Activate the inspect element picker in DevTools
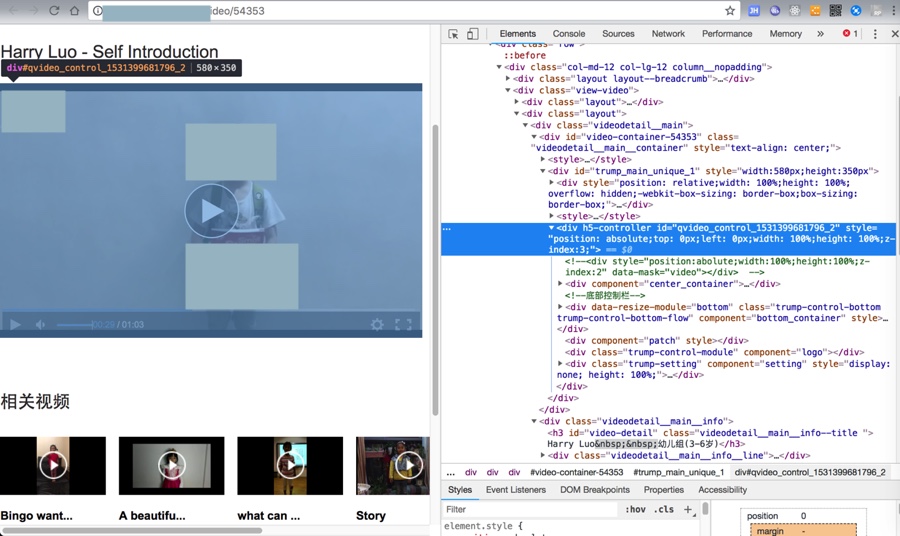 (453, 34)
